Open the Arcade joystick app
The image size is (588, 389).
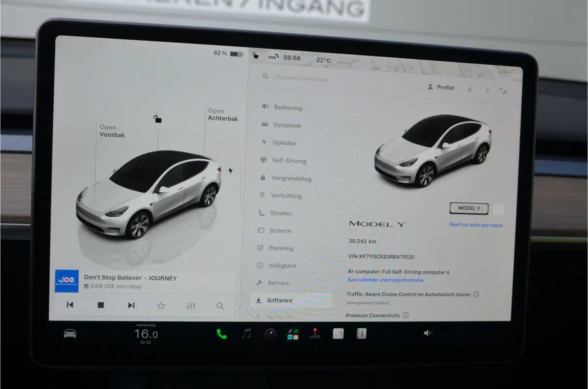(315, 334)
